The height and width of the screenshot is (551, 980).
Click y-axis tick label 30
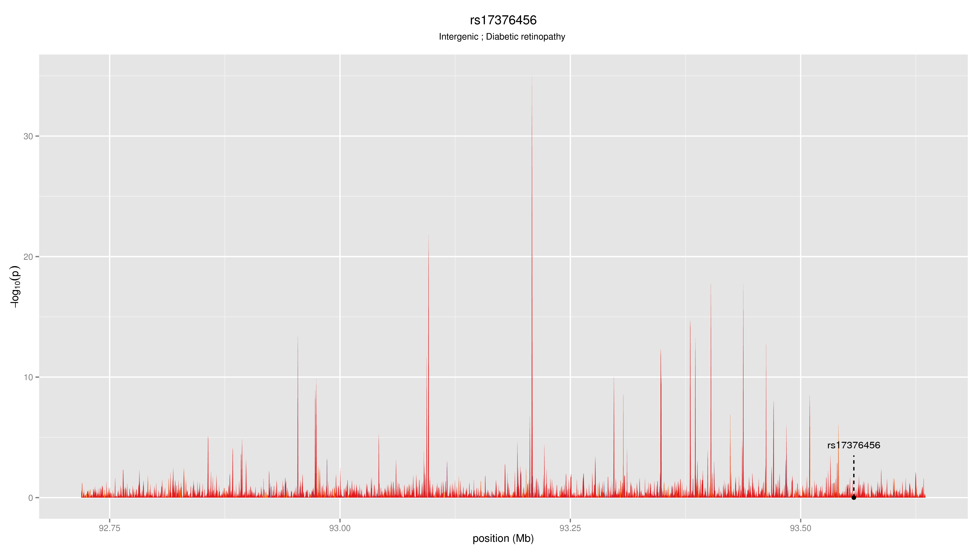click(x=28, y=136)
